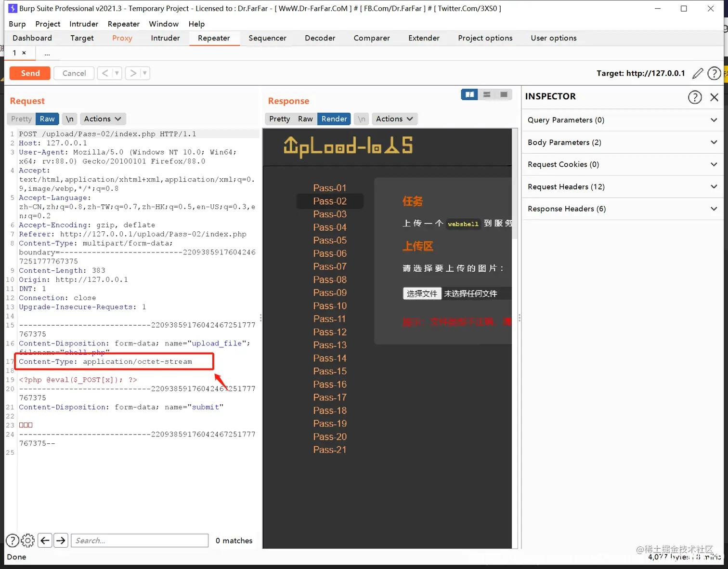The width and height of the screenshot is (728, 569).
Task: Click the 选择文件 choose file button
Action: 422,293
